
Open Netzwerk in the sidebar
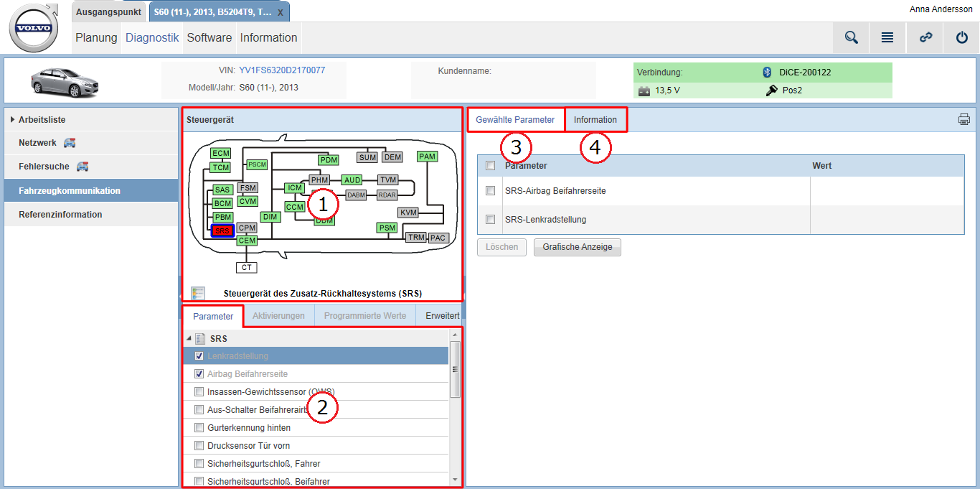(x=91, y=143)
